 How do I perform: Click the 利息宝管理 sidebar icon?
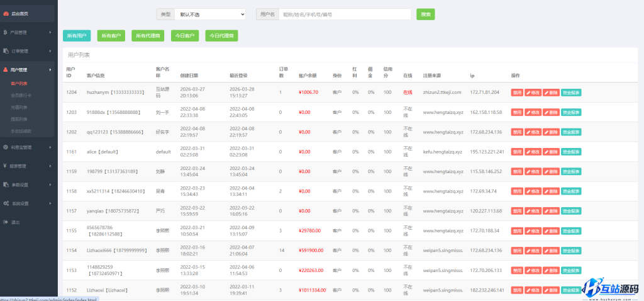point(6,147)
